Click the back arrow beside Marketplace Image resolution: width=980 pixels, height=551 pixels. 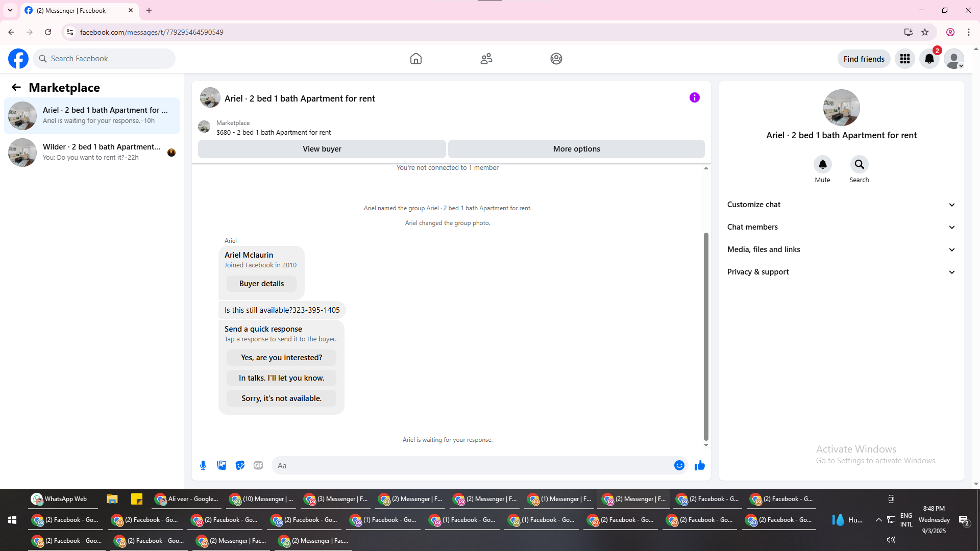(x=16, y=88)
